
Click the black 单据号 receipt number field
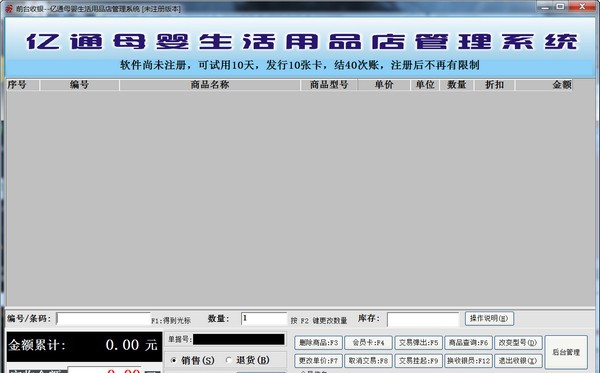[239, 339]
